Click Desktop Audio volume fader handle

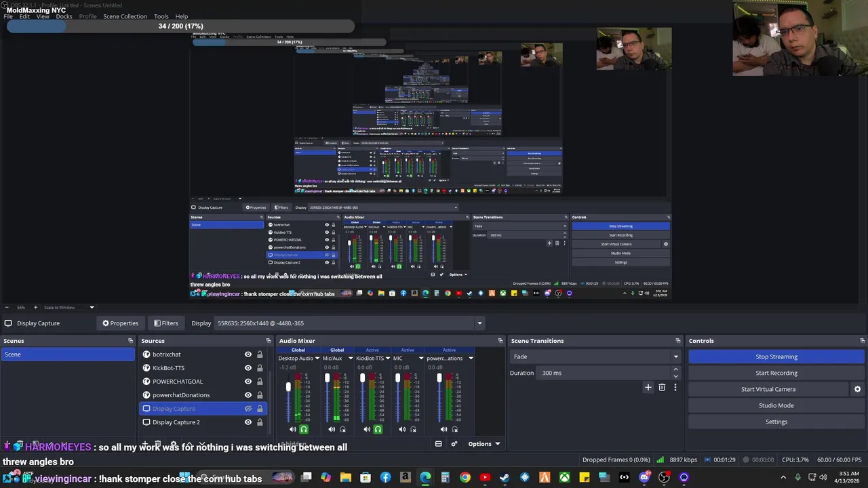click(x=288, y=387)
